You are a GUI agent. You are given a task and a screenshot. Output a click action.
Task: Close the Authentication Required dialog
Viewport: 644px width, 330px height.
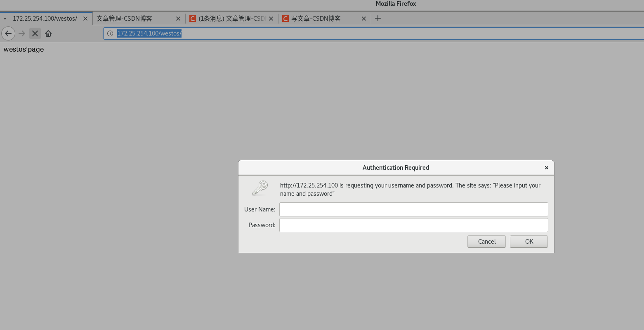pyautogui.click(x=546, y=168)
